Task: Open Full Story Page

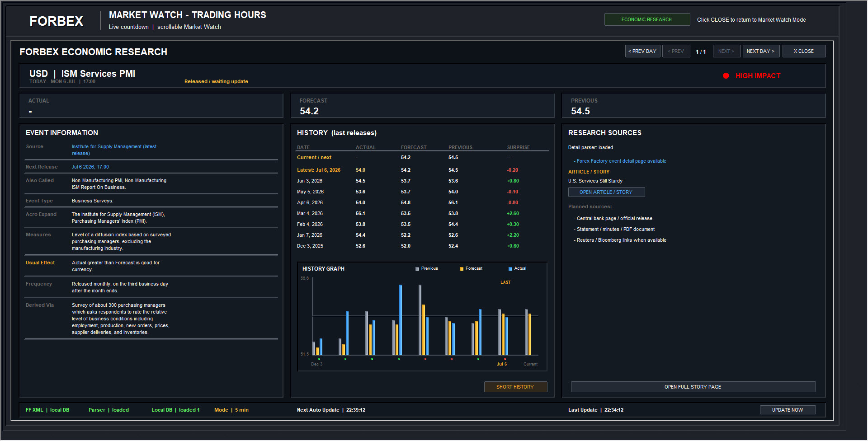Action: tap(693, 387)
